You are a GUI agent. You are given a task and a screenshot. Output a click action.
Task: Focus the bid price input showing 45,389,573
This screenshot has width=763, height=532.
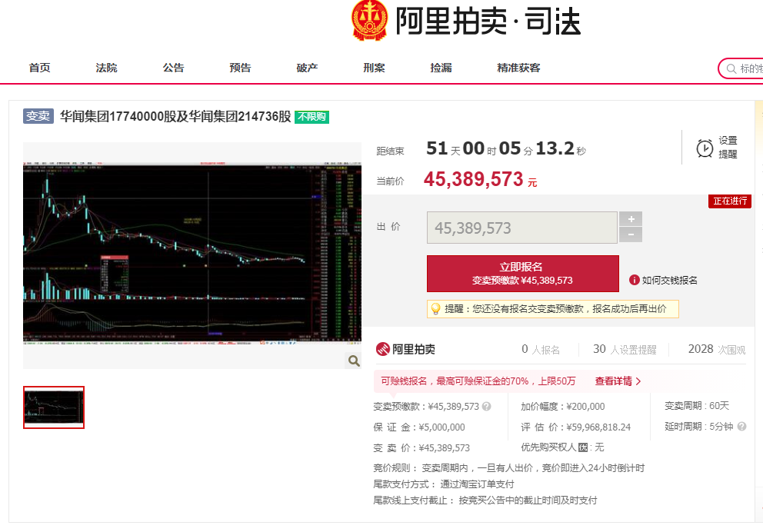click(522, 228)
